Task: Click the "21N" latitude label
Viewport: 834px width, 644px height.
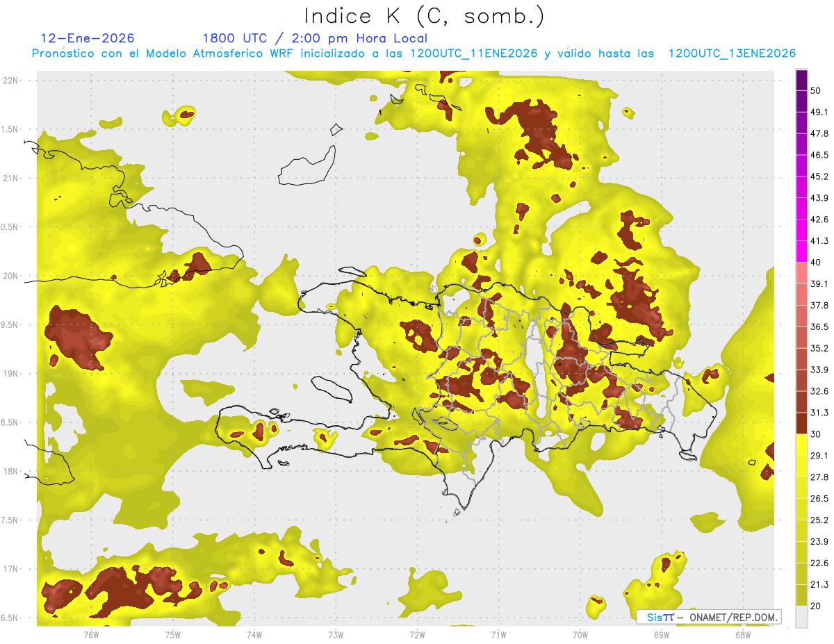Action: point(11,178)
